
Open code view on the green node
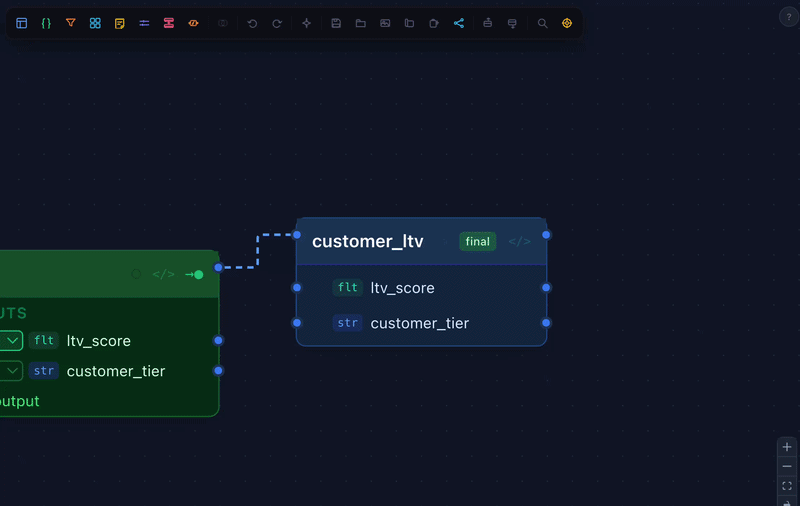[163, 274]
